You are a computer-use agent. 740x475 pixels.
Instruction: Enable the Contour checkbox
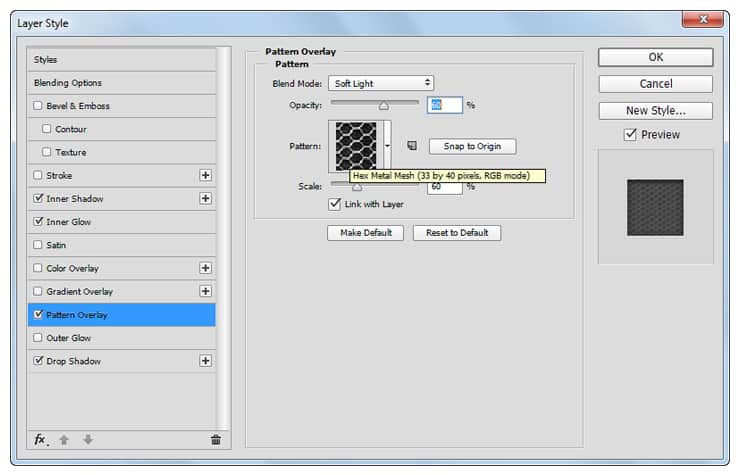click(x=46, y=128)
